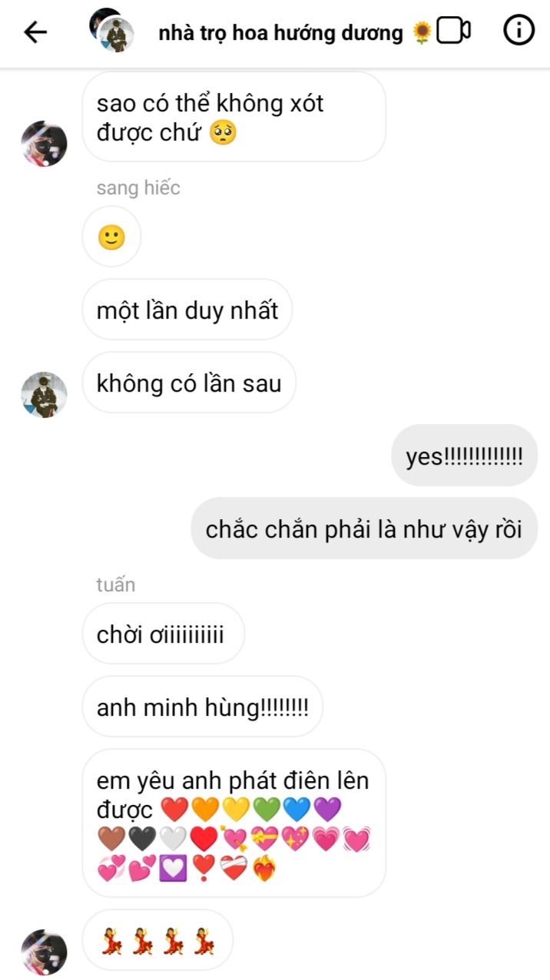Tap the message full of heart emojis

coord(234,823)
